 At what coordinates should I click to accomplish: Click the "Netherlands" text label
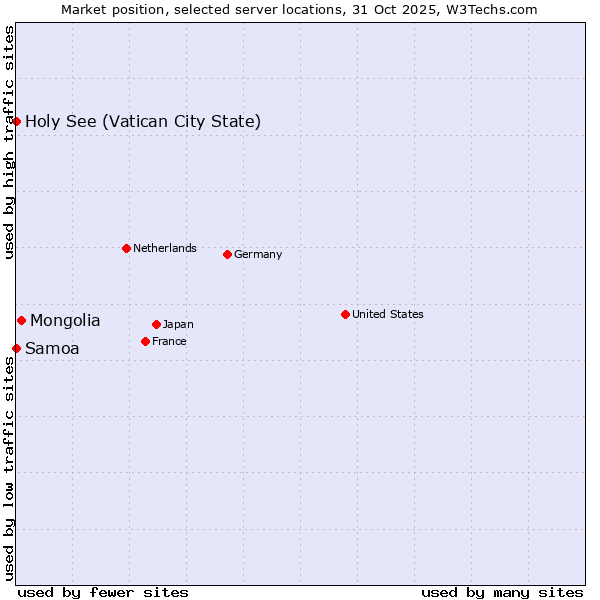coord(164,248)
